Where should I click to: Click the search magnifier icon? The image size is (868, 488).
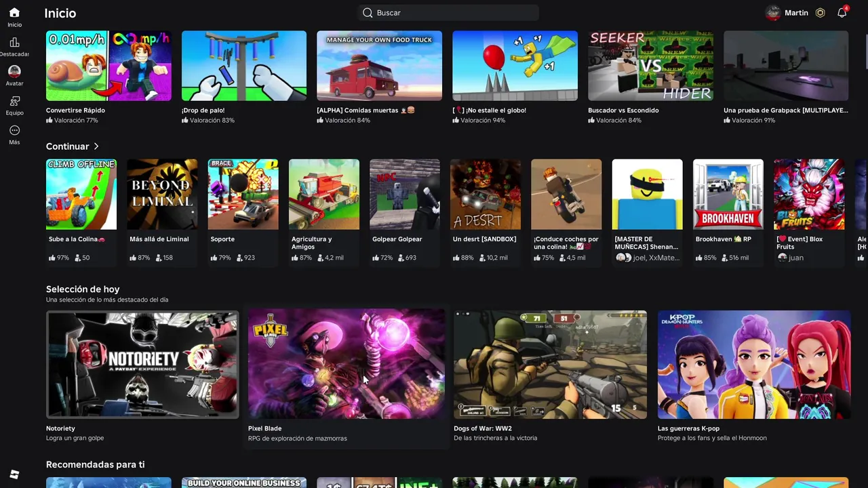click(368, 13)
